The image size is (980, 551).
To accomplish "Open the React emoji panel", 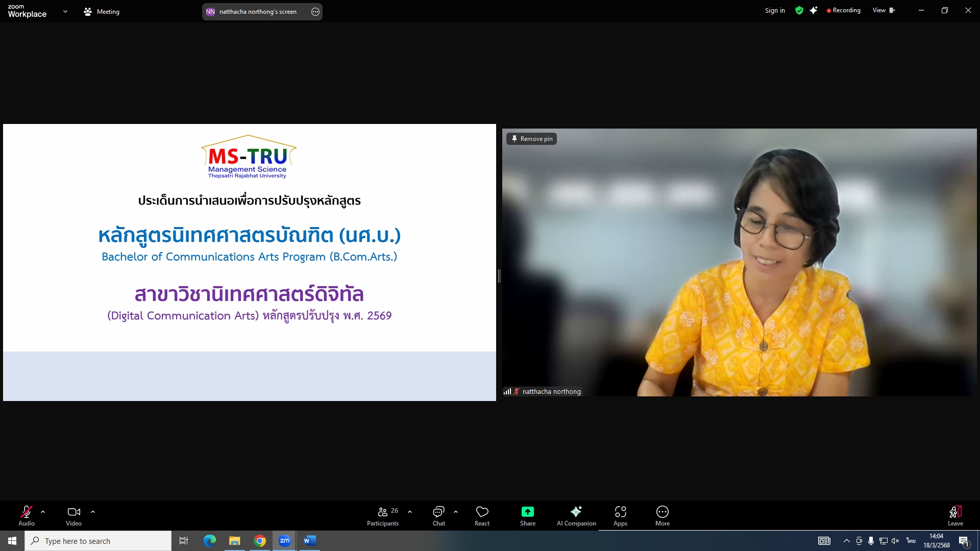I will pyautogui.click(x=482, y=515).
